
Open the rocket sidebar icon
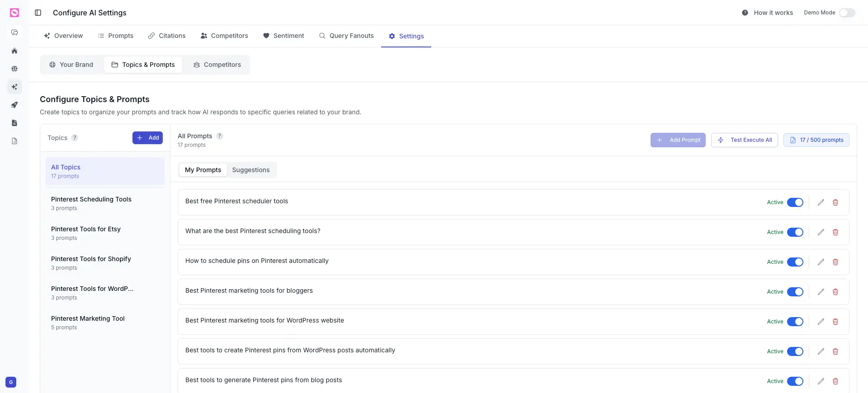[14, 105]
